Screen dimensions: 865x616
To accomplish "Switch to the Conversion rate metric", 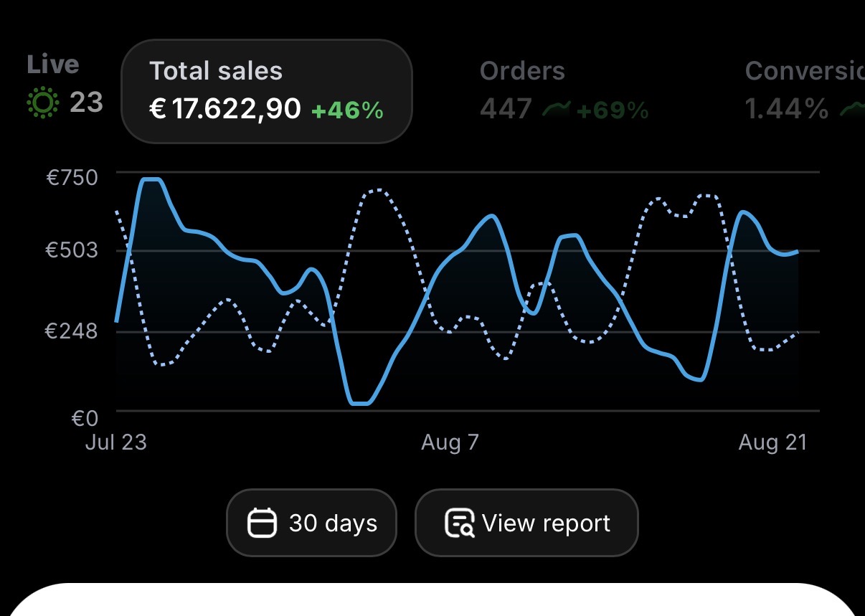I will click(805, 91).
